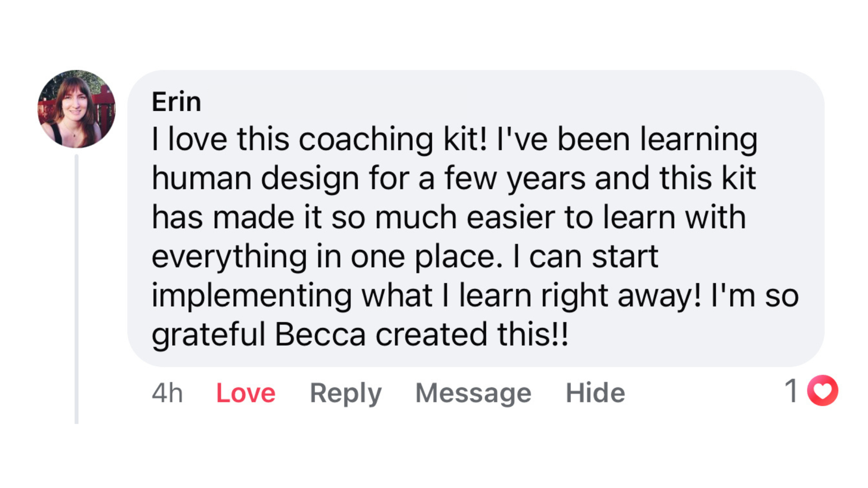Click "created this!!" at the comment end

click(x=472, y=334)
